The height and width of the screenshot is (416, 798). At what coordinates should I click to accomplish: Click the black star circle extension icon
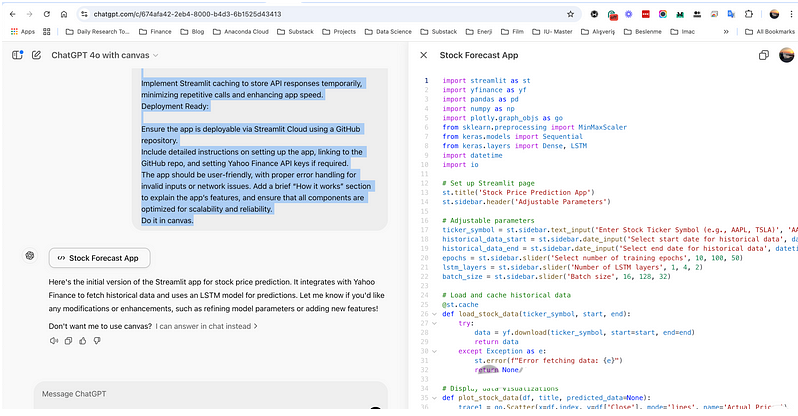[x=594, y=14]
